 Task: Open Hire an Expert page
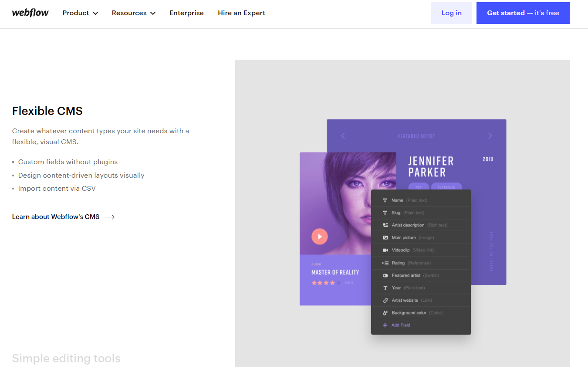[x=241, y=13]
